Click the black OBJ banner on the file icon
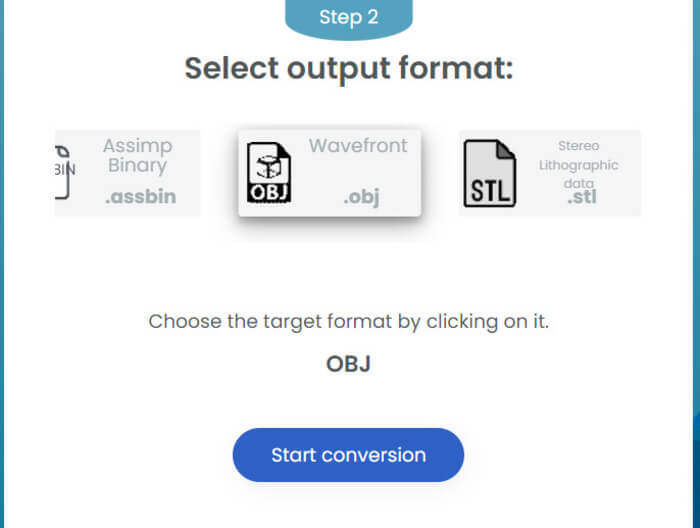Screen dimensions: 700x528 [x=269, y=192]
